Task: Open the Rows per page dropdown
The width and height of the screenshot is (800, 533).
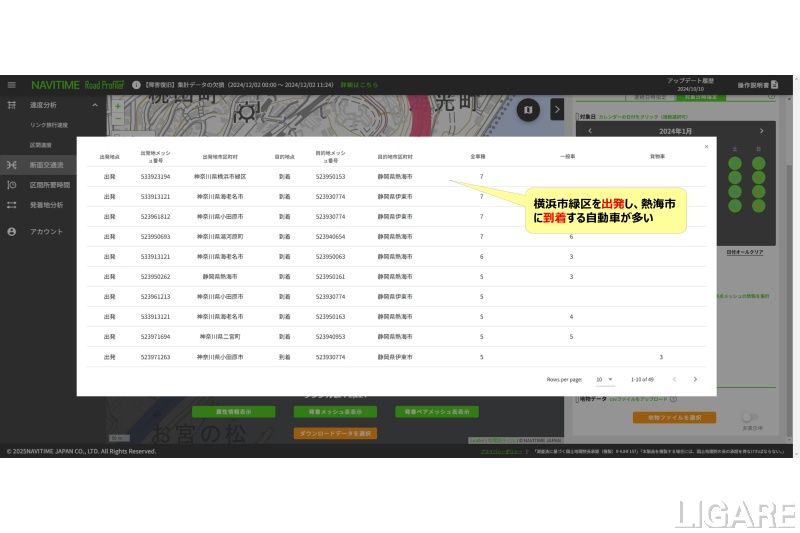Action: (x=603, y=380)
